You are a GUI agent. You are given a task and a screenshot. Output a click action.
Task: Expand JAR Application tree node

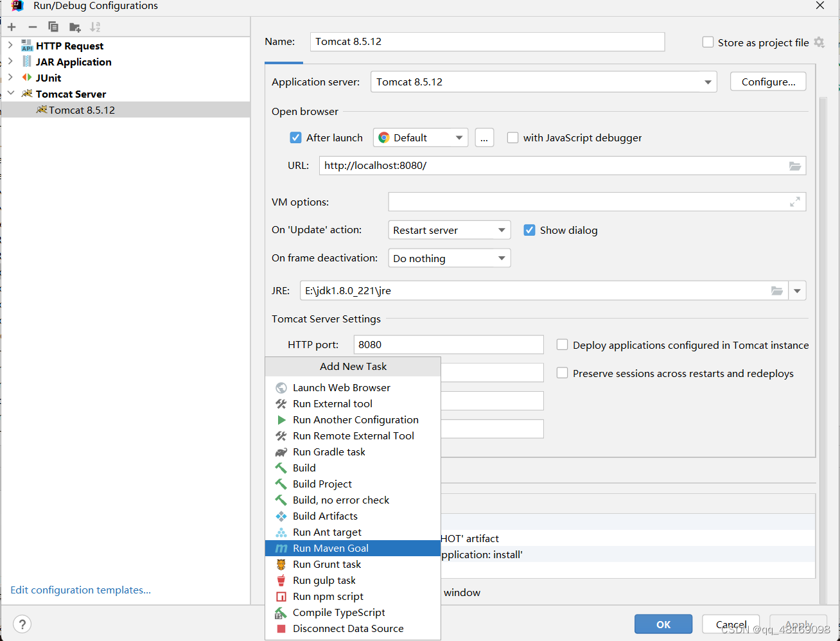point(10,62)
